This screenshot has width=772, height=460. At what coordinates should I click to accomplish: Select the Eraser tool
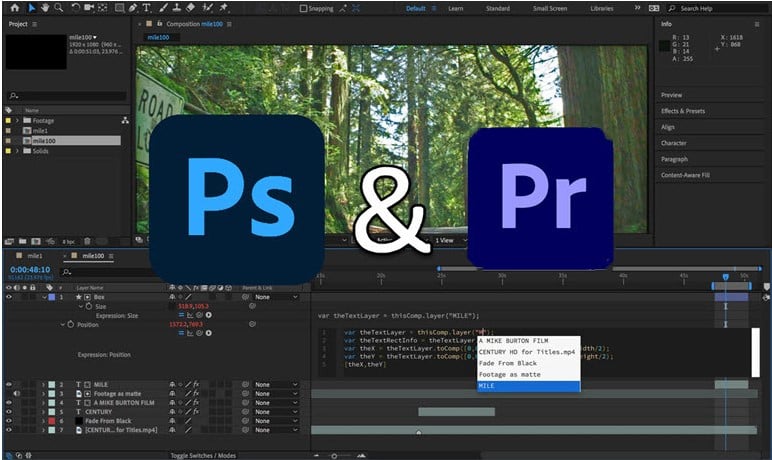191,8
